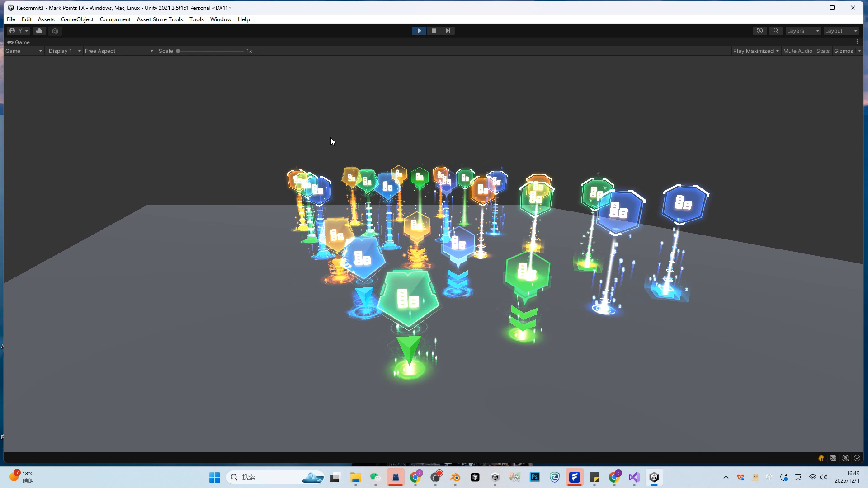
Task: Pause the game with the Pause button
Action: click(x=434, y=31)
